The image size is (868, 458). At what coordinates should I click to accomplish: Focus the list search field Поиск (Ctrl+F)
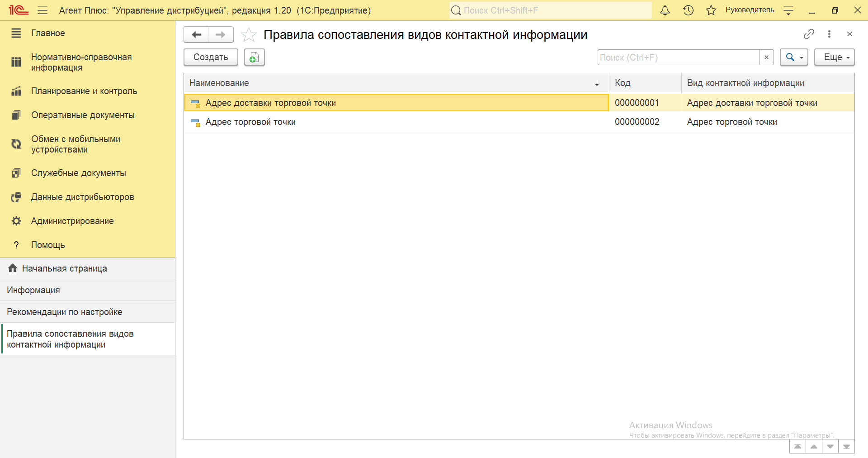click(678, 57)
